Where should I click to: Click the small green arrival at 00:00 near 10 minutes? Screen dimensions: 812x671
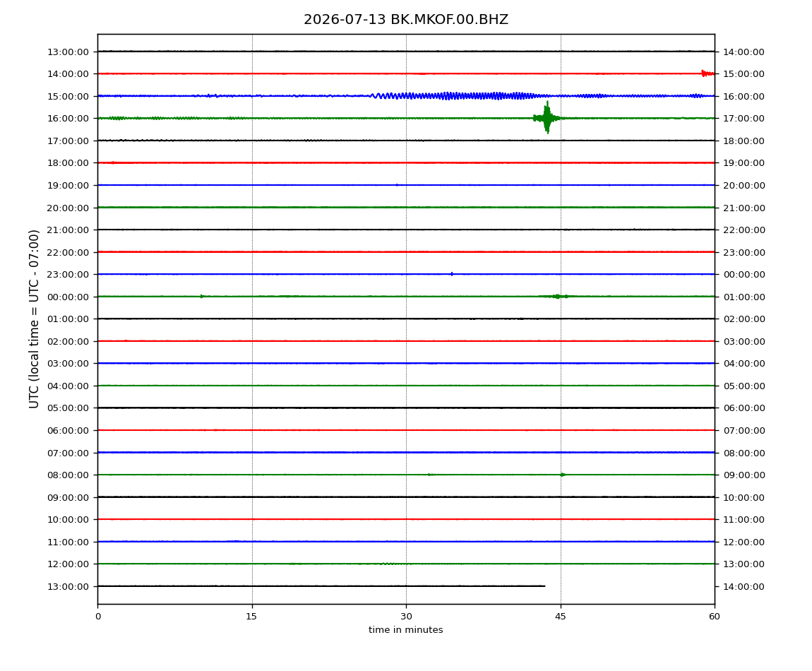pyautogui.click(x=203, y=297)
